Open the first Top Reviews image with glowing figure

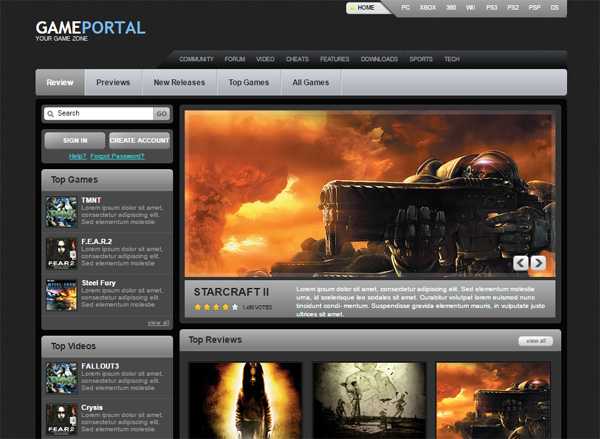[246, 400]
